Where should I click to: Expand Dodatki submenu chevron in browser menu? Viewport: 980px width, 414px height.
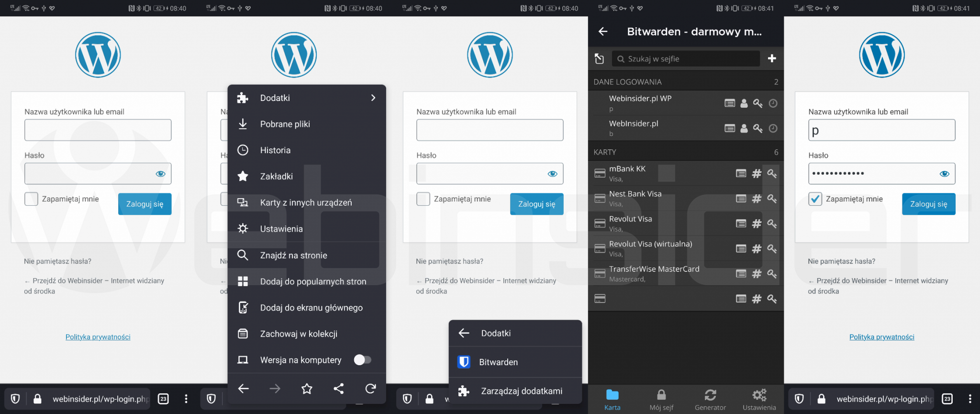(373, 98)
